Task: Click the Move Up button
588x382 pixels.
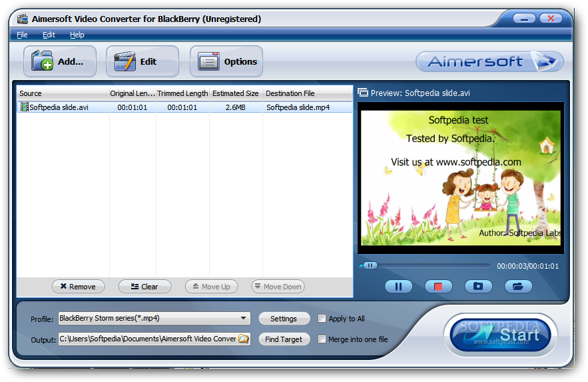Action: pyautogui.click(x=212, y=287)
